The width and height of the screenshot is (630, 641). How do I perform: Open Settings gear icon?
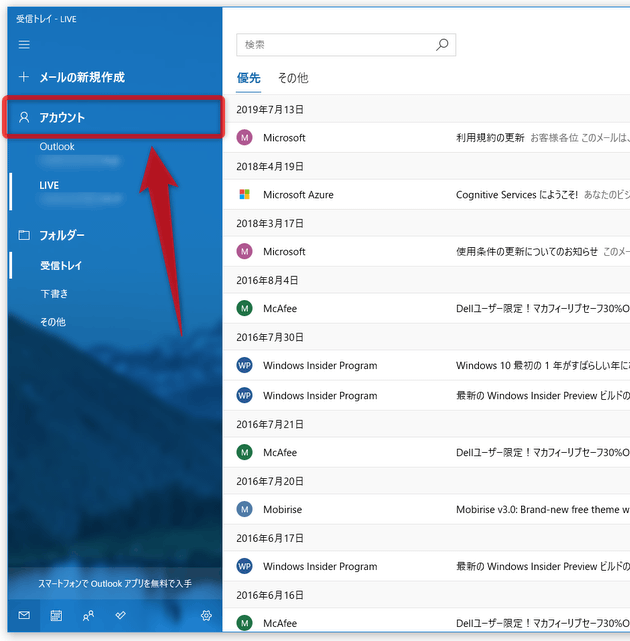206,615
